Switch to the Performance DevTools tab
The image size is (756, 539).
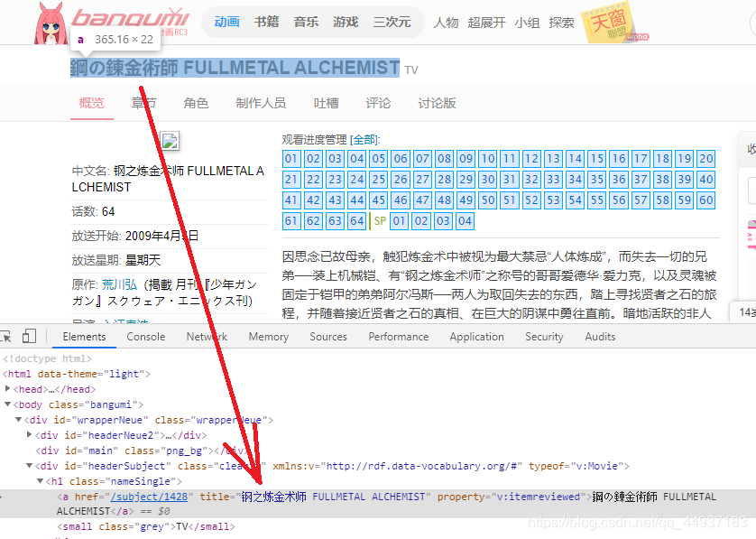(x=398, y=337)
